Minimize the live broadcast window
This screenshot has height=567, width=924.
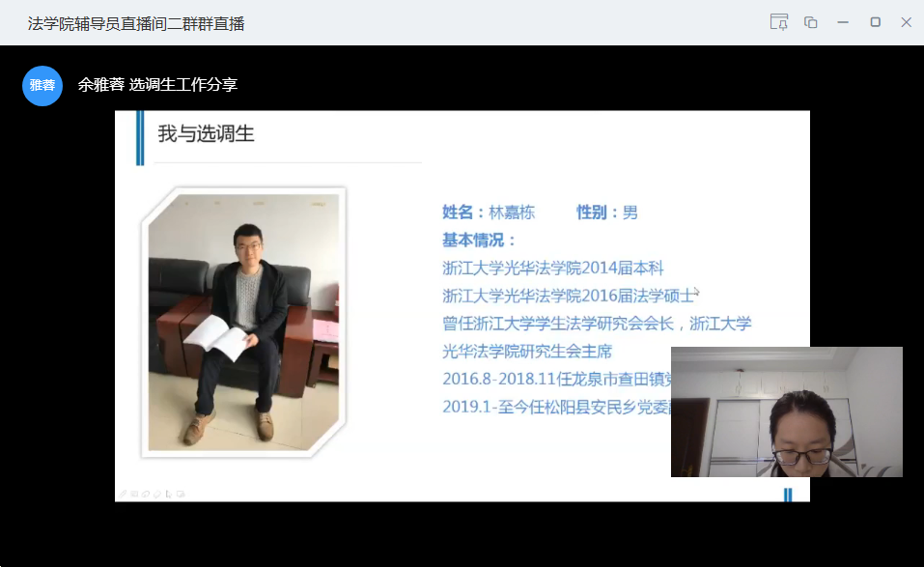(843, 22)
